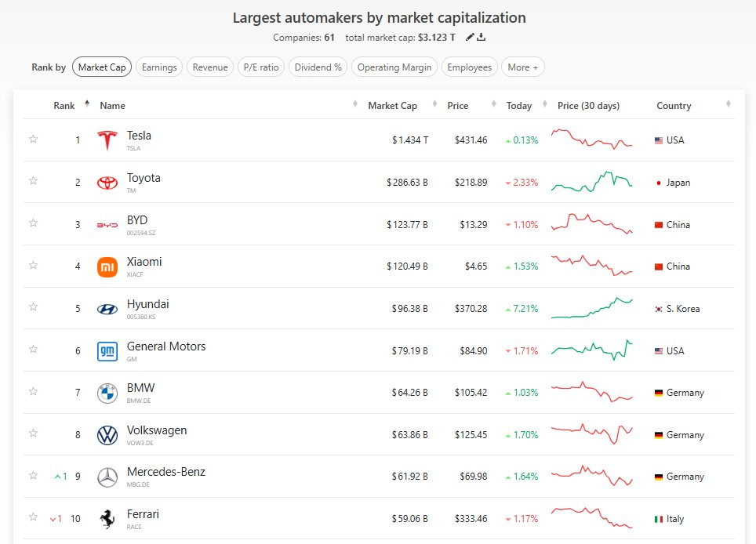Click the Xiaomi orange logo icon
Screen dimensions: 756x544
tap(107, 267)
